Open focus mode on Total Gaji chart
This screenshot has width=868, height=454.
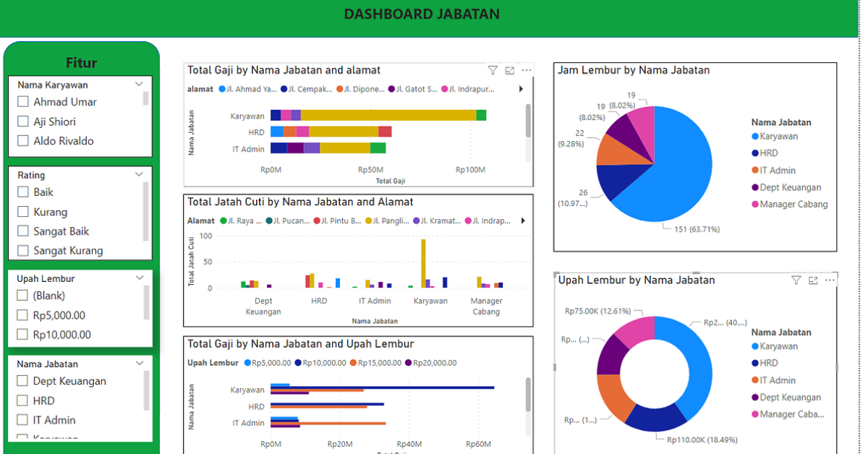click(x=510, y=70)
